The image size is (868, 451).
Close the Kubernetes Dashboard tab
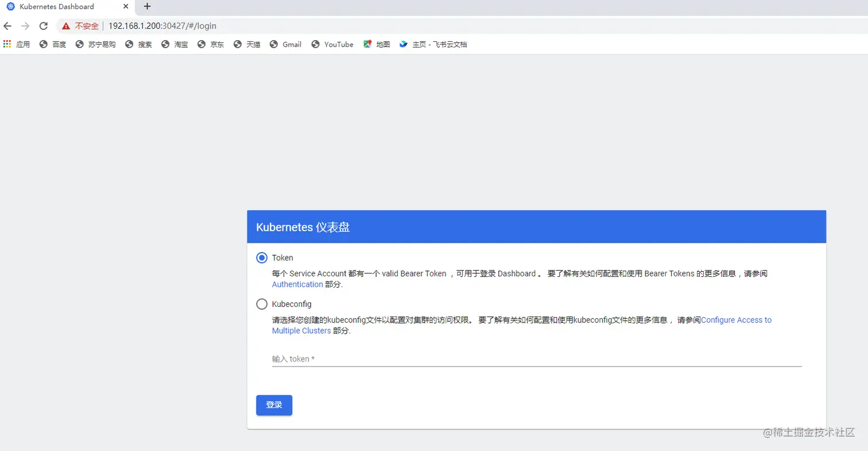[126, 6]
